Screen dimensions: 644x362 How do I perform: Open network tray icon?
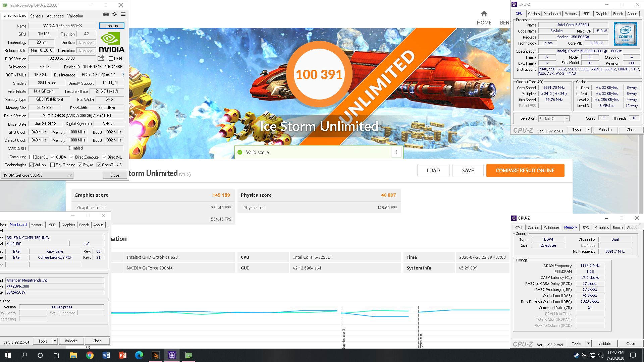(x=593, y=355)
